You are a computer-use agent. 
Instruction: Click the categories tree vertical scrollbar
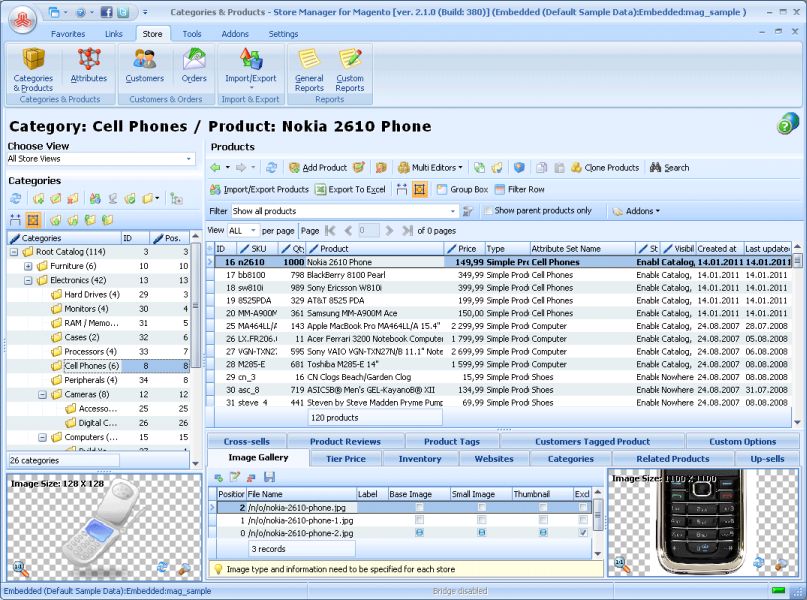point(196,350)
